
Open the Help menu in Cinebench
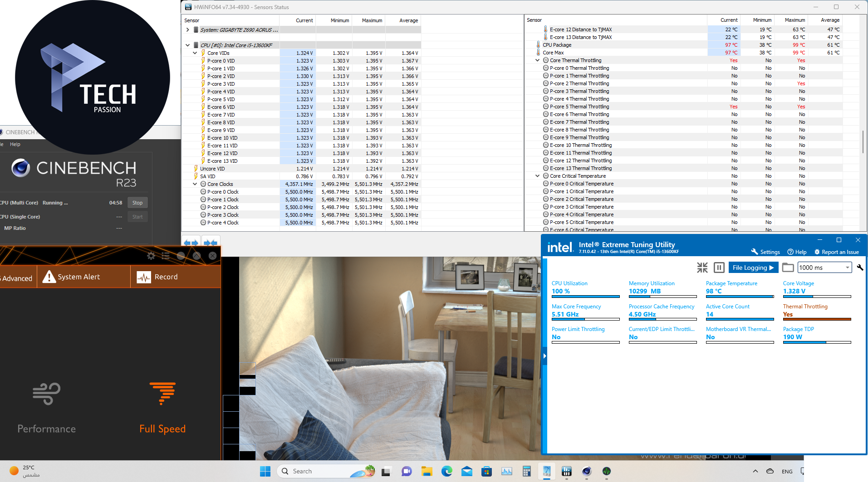point(15,144)
